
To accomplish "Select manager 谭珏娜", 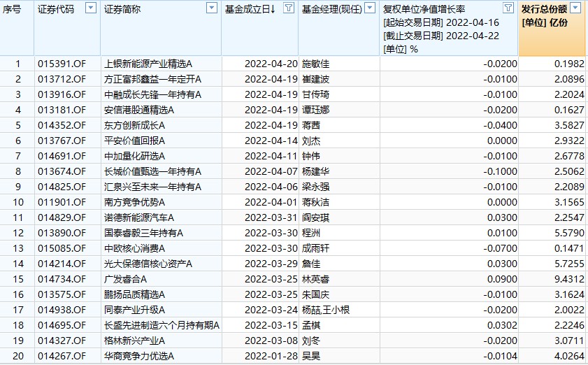I will [316, 110].
